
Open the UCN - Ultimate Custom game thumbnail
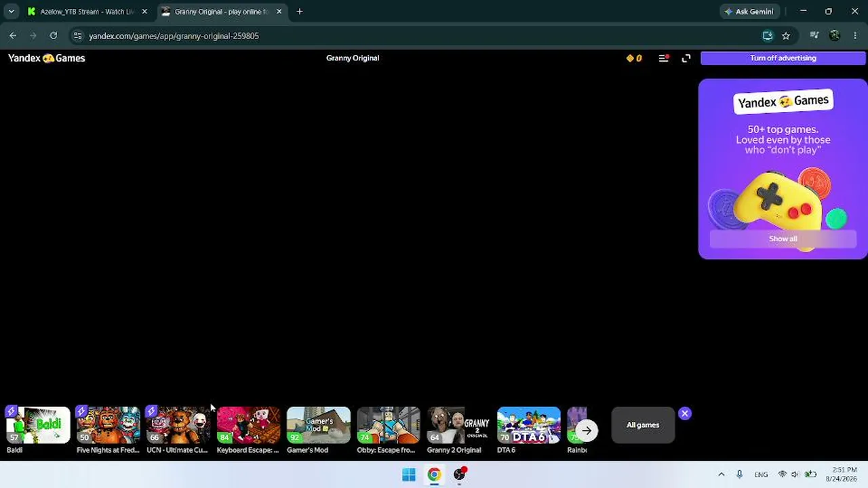pos(178,425)
